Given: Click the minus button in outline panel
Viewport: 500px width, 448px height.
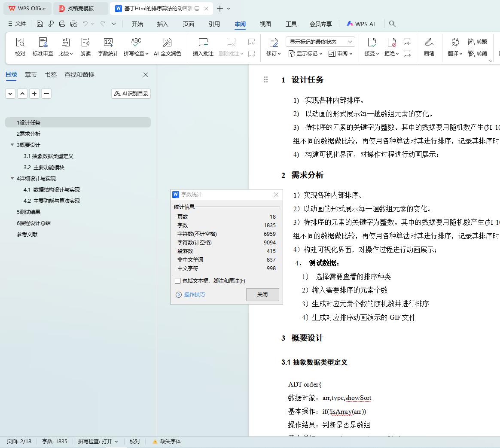Looking at the screenshot, I should pyautogui.click(x=46, y=94).
